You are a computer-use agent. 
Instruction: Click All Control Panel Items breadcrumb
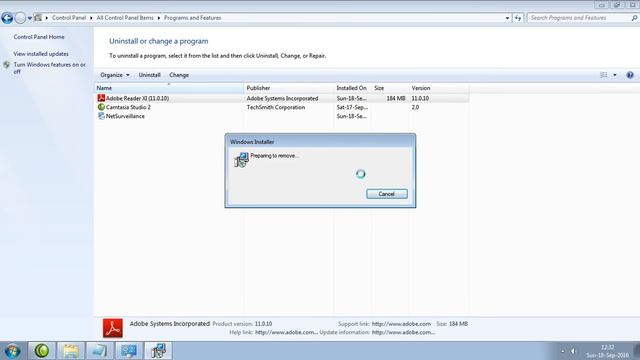(x=125, y=18)
